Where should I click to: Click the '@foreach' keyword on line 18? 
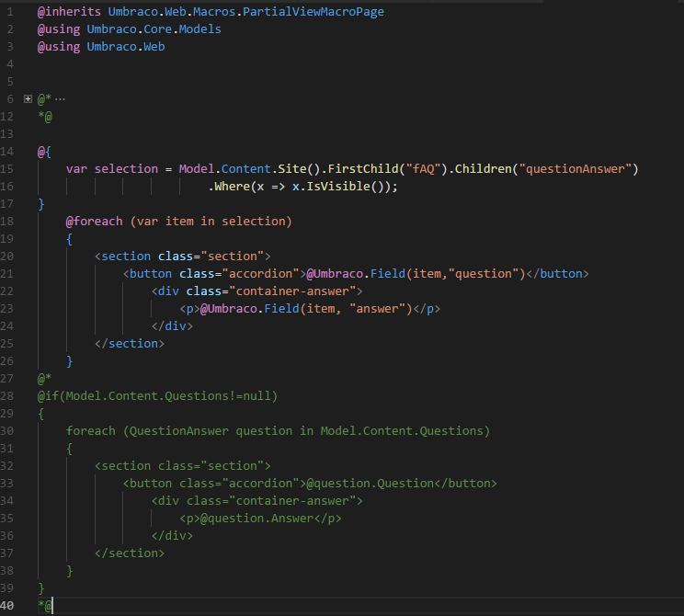pos(94,222)
